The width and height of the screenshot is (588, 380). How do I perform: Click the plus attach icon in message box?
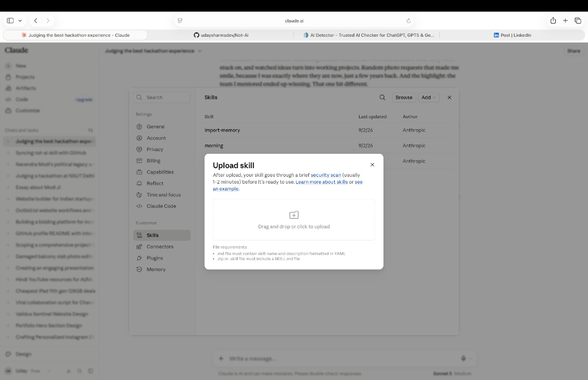pos(221,359)
